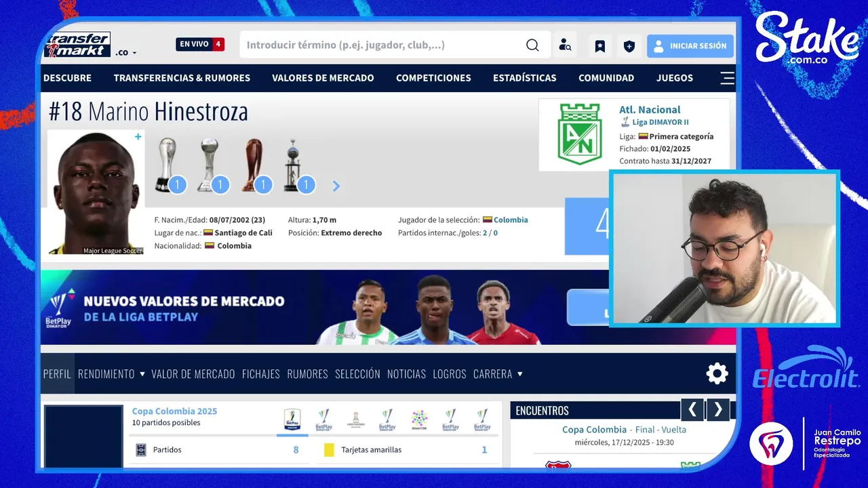Open the hamburger menu icon
The width and height of the screenshot is (868, 488).
(x=727, y=78)
